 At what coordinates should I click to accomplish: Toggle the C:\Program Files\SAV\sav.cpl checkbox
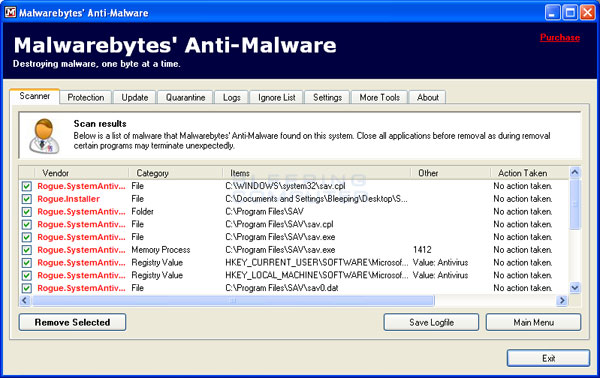26,225
